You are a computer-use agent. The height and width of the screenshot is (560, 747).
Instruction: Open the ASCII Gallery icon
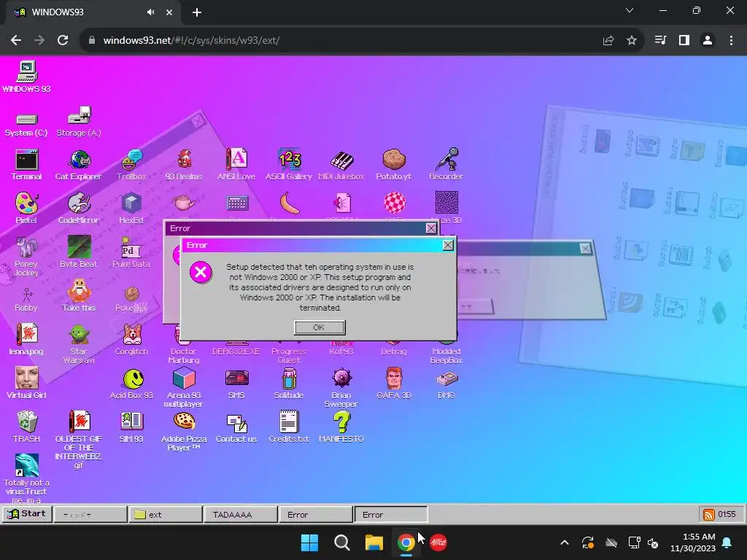click(289, 159)
